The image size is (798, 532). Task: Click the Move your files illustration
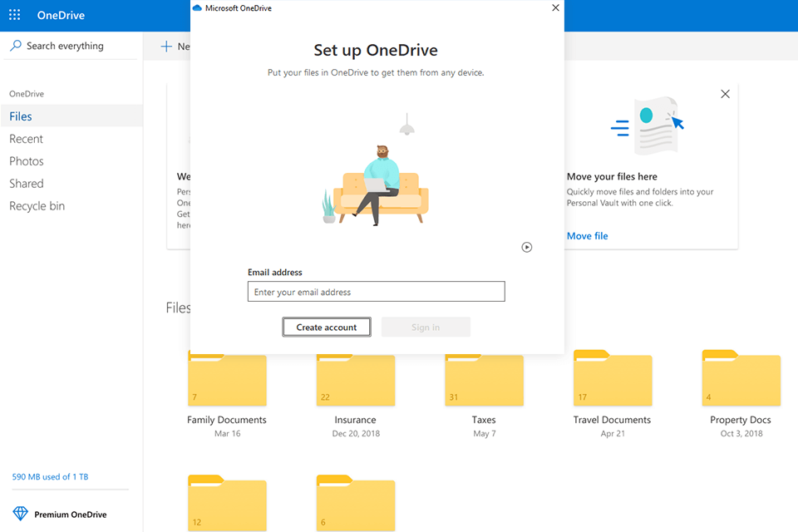(x=648, y=126)
